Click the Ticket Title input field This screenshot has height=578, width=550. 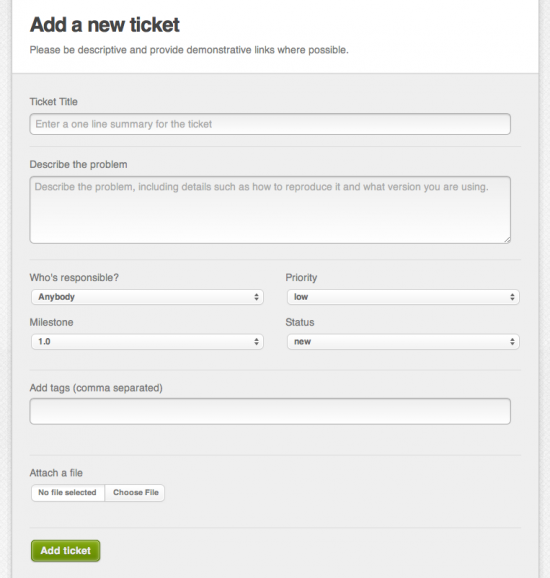pyautogui.click(x=270, y=124)
